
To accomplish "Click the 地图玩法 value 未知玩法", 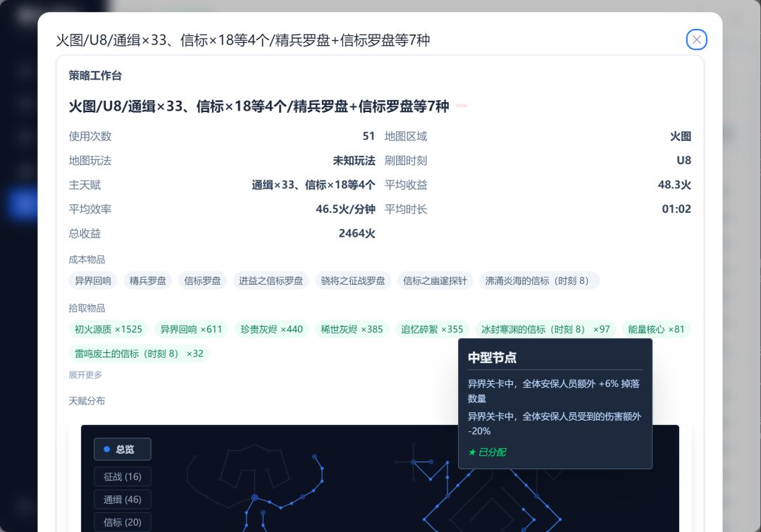I will click(354, 161).
